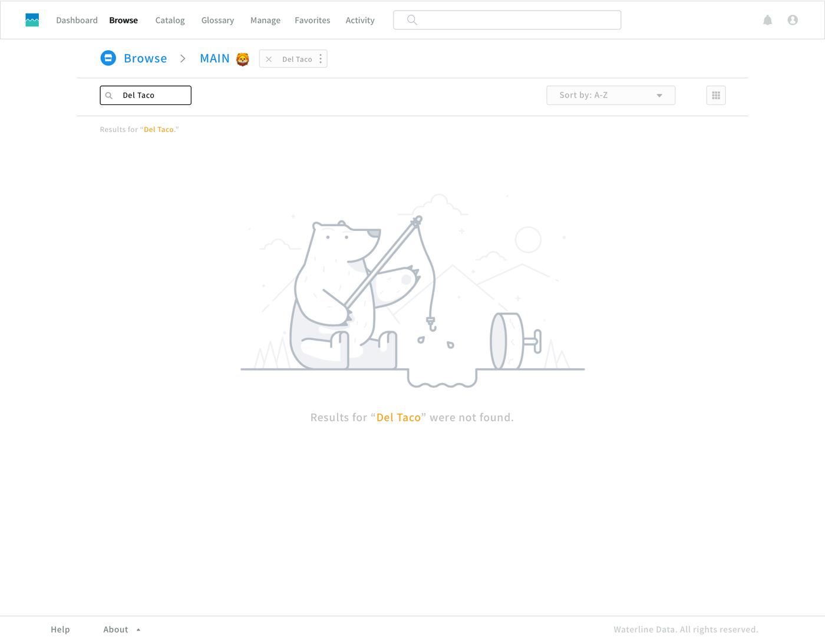Select the Browse tab
Screen dimensions: 825x644
[x=123, y=20]
